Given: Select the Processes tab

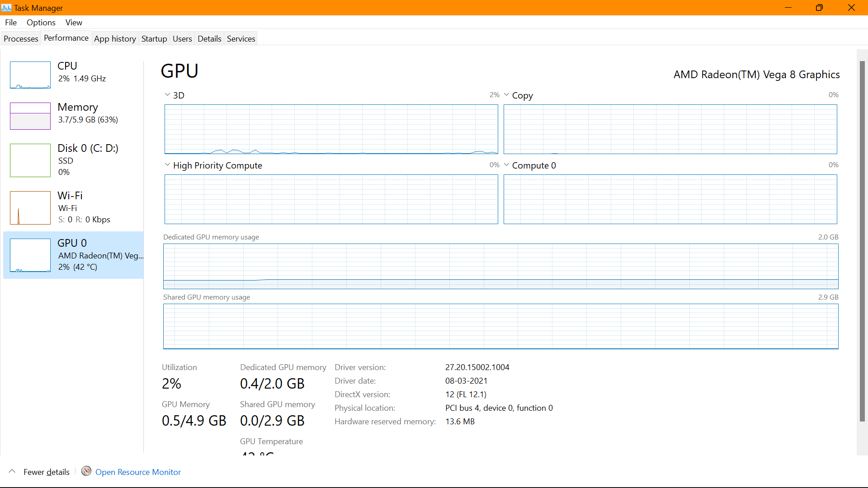Looking at the screenshot, I should [21, 39].
